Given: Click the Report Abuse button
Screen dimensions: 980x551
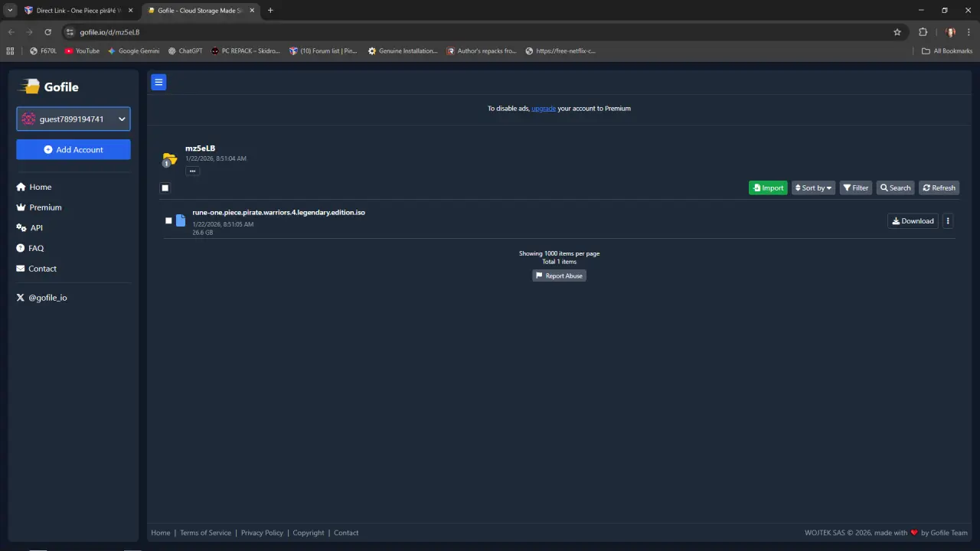Looking at the screenshot, I should tap(560, 275).
